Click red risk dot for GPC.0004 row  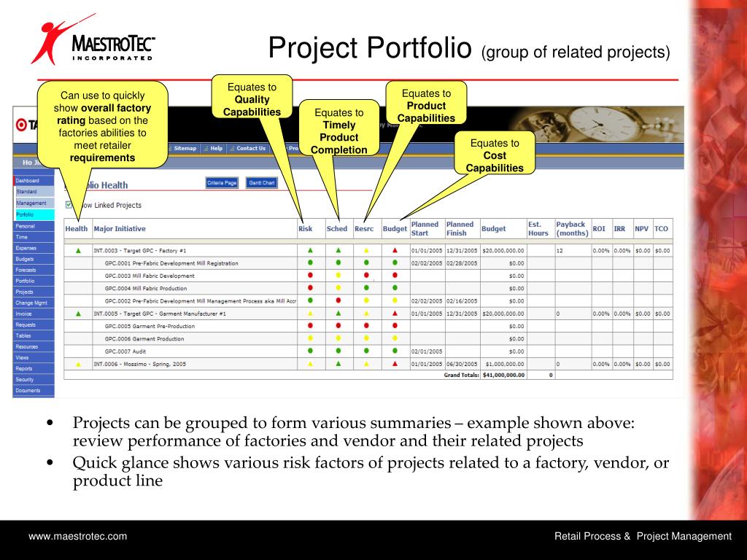pyautogui.click(x=310, y=287)
